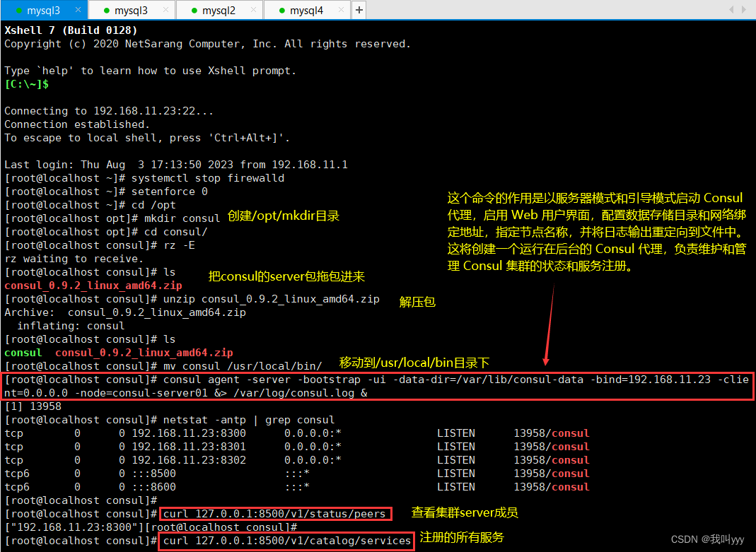Click the close x on the active mysql3 tab

pyautogui.click(x=78, y=10)
